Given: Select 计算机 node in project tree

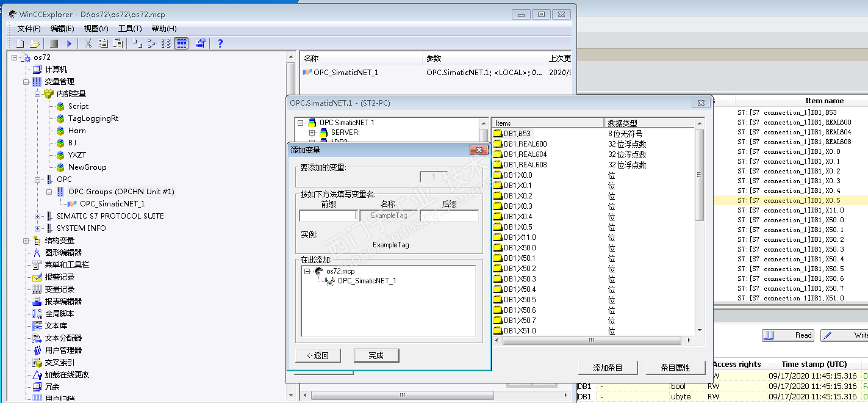Looking at the screenshot, I should pyautogui.click(x=56, y=69).
